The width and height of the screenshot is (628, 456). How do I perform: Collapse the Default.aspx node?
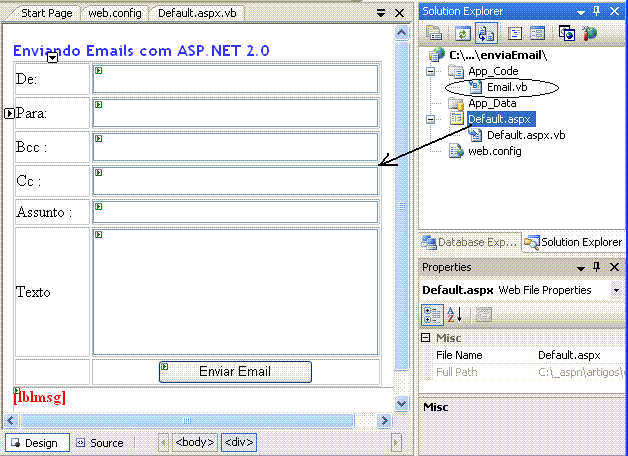click(431, 119)
